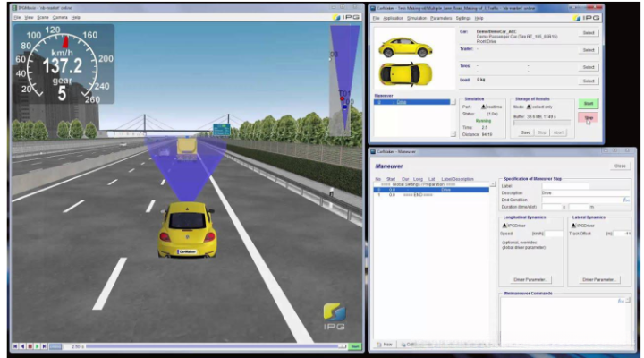Click Maneuver list scroll up arrow in CarMaker

[453, 102]
